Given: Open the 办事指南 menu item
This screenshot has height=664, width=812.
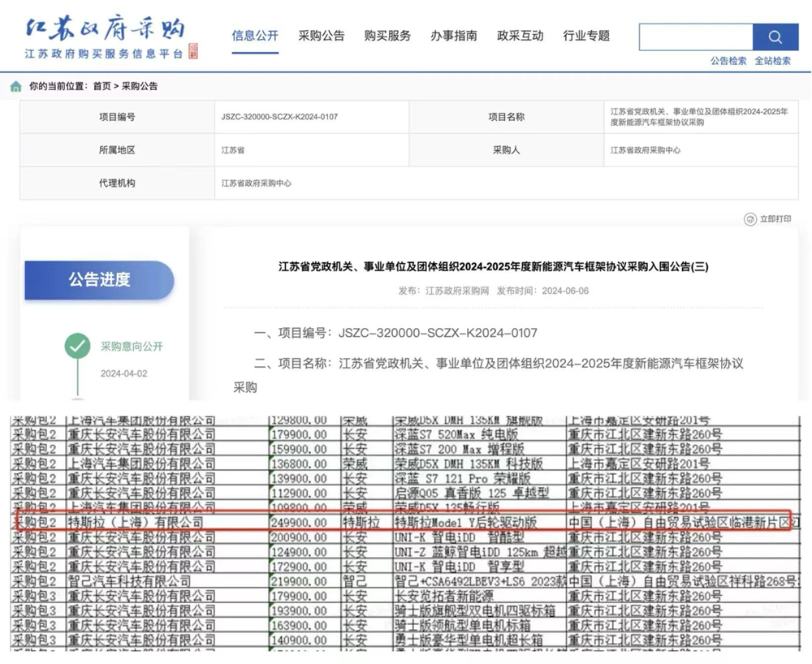Looking at the screenshot, I should click(454, 35).
